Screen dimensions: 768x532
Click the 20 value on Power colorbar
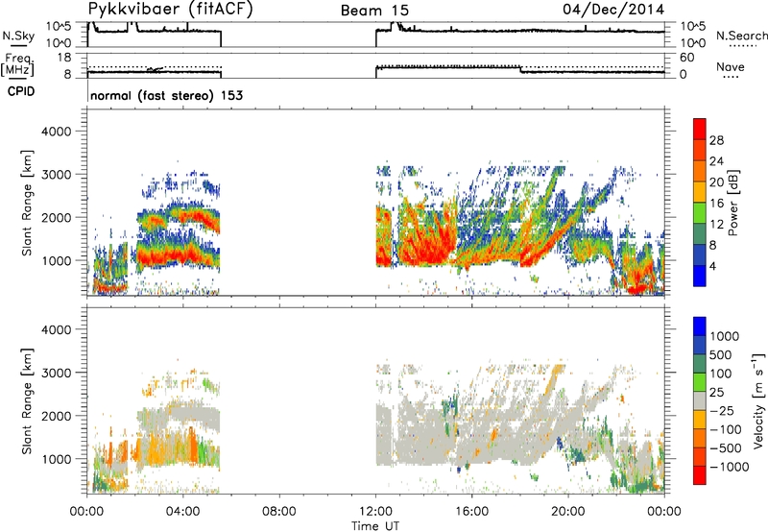[716, 182]
